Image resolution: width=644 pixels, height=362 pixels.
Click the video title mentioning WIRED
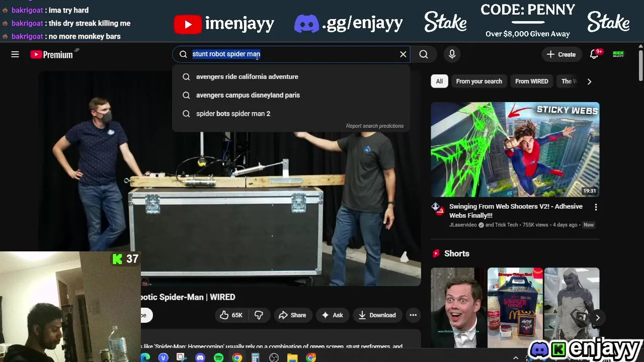tap(188, 297)
